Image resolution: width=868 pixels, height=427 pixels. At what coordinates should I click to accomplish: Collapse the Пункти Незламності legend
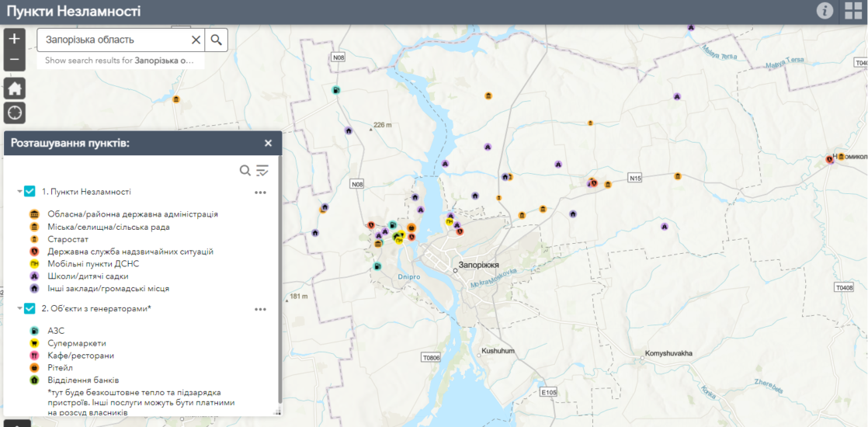(19, 192)
